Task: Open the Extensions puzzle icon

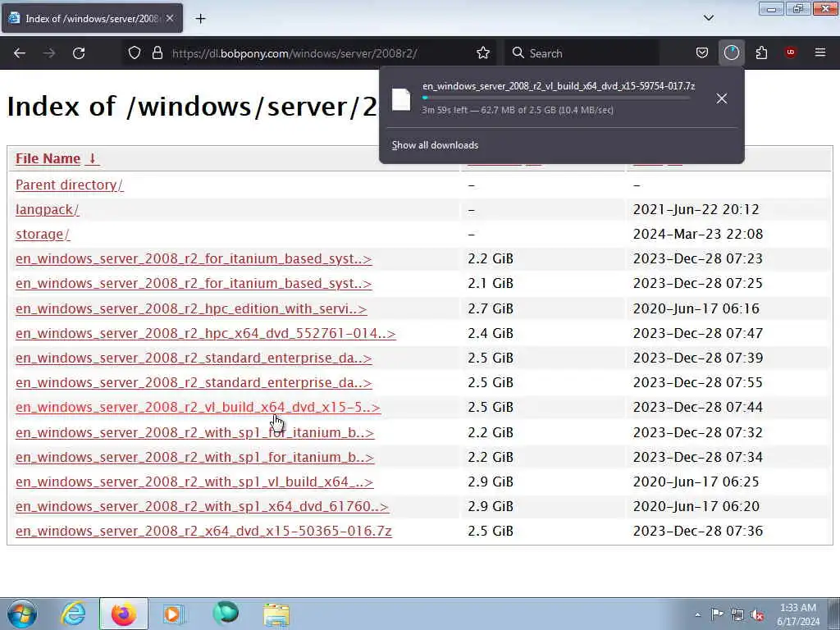Action: tap(761, 52)
